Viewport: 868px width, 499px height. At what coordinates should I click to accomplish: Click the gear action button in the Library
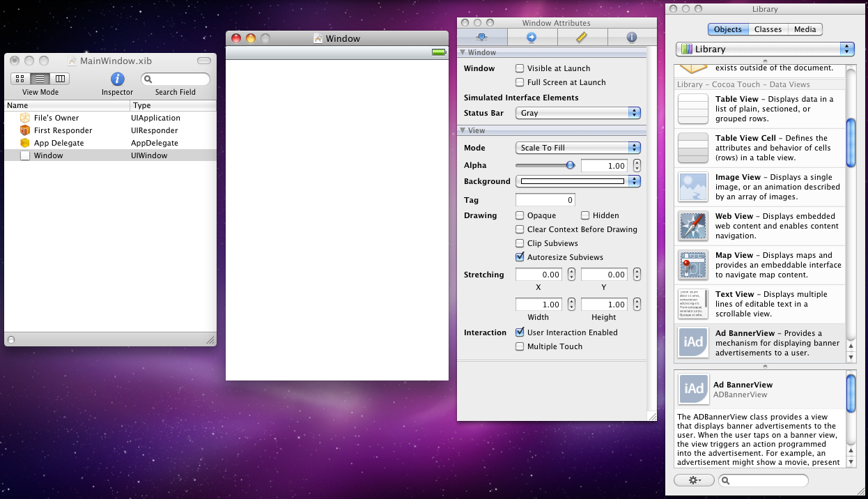pyautogui.click(x=693, y=479)
